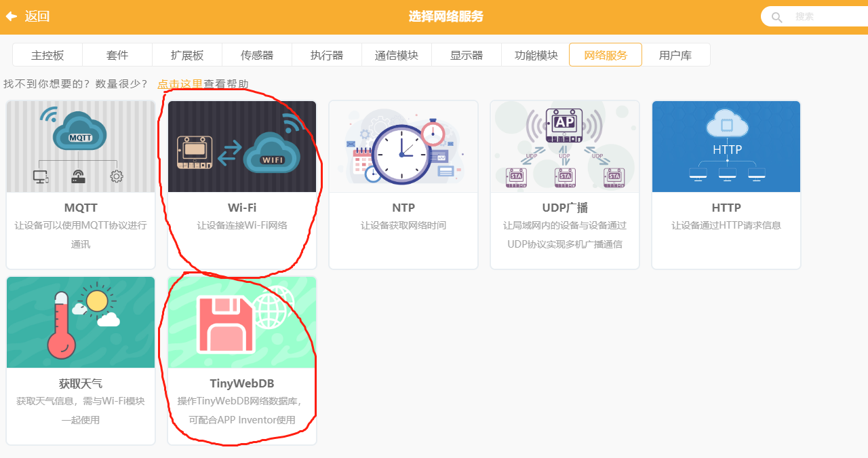Switch to the 执行器 tab

327,54
